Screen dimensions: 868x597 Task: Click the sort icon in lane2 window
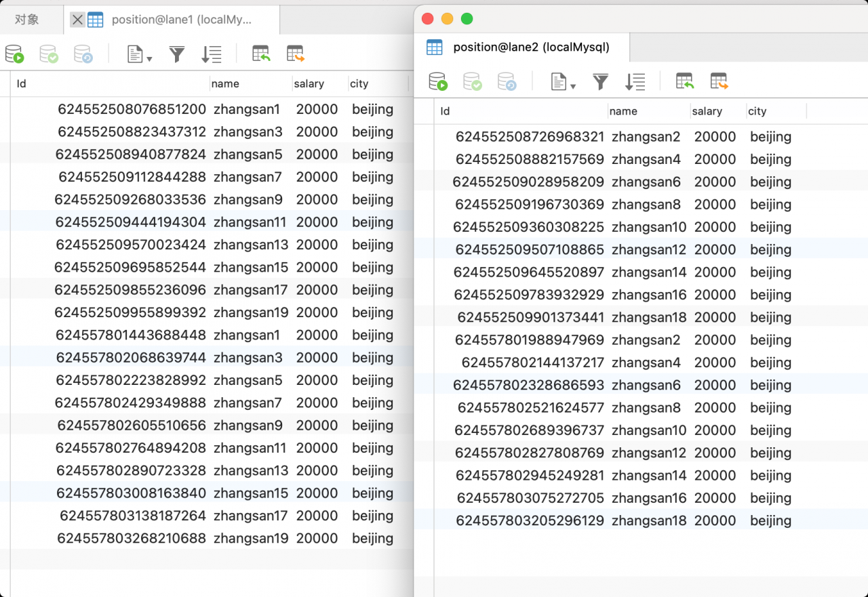[x=635, y=82]
